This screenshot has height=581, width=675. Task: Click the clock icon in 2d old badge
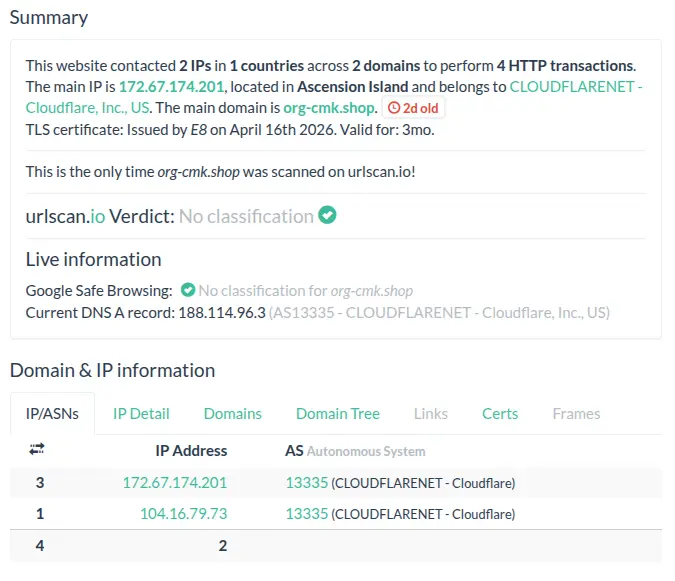393,108
